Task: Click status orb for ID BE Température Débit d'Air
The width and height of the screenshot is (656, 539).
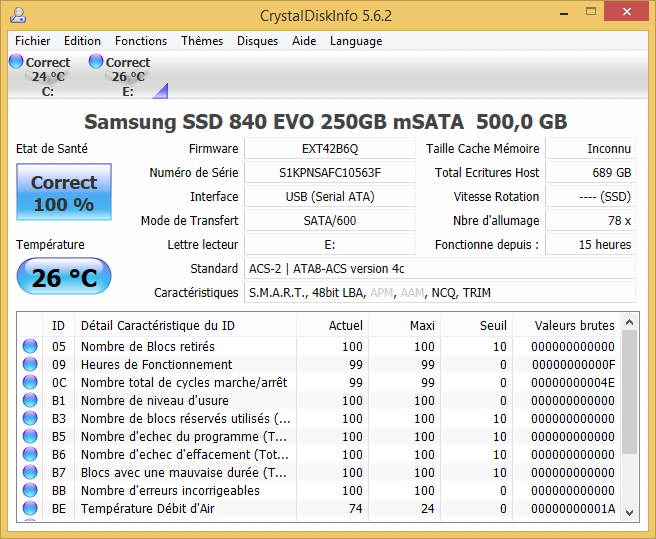Action: [30, 508]
